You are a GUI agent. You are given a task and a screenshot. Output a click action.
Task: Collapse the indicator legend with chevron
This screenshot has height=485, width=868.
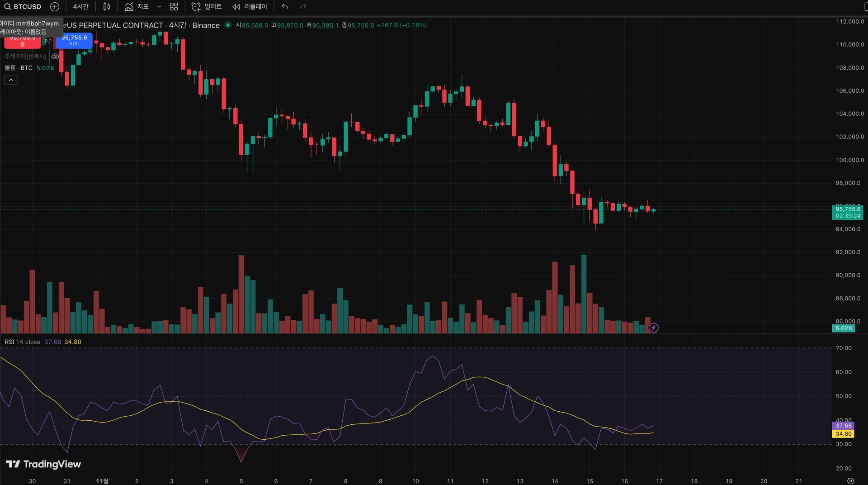point(11,80)
